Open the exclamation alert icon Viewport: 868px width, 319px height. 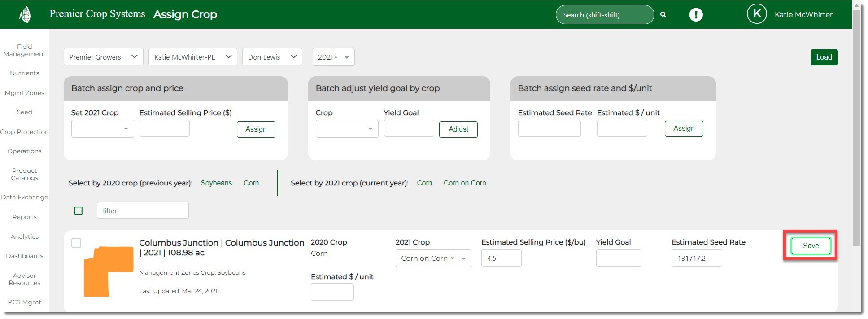coord(696,15)
